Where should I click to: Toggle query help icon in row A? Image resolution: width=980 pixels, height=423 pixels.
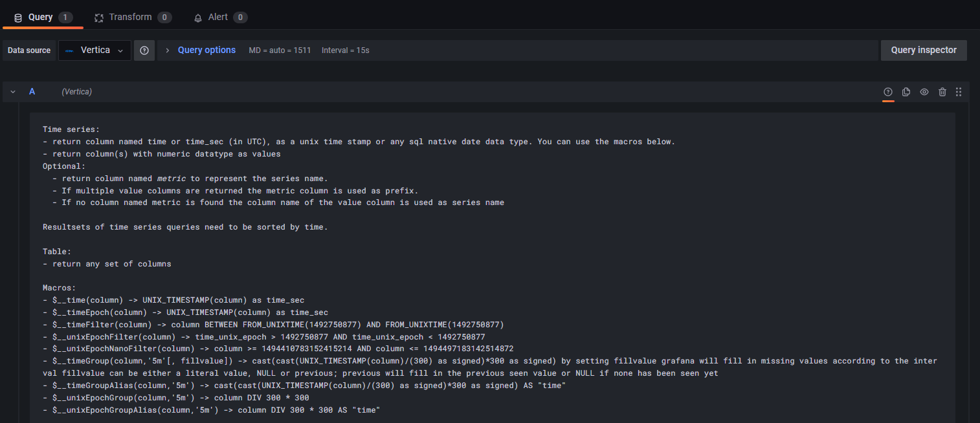888,92
